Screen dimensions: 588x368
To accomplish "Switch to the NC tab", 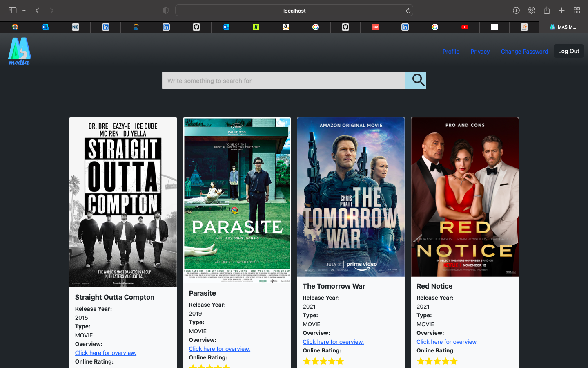I will coord(76,27).
